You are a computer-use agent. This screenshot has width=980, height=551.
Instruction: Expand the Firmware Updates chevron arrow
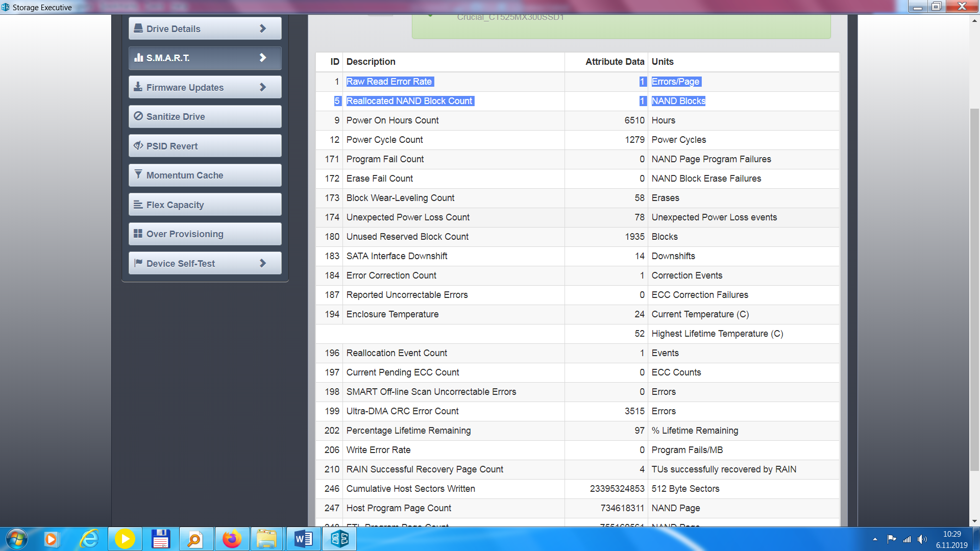pyautogui.click(x=263, y=87)
